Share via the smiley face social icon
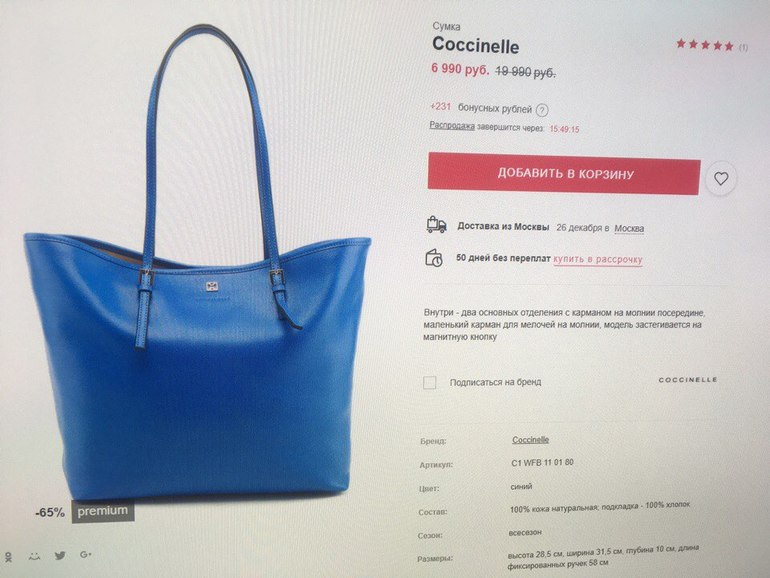The image size is (770, 578). [x=34, y=556]
